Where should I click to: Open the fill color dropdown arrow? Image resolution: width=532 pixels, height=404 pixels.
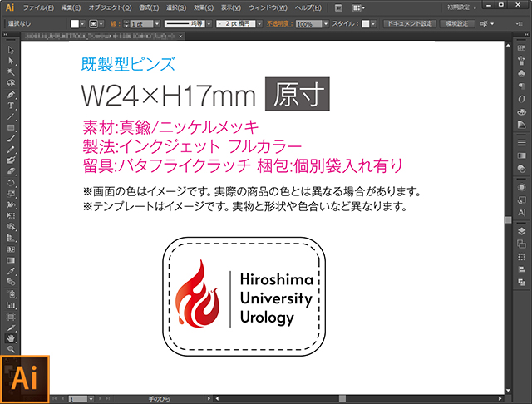coord(82,24)
